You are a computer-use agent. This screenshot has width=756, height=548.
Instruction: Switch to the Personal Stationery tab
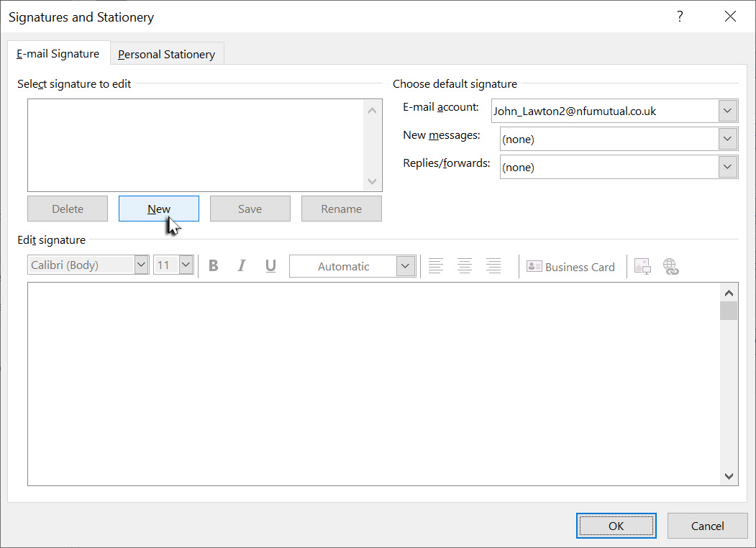166,53
